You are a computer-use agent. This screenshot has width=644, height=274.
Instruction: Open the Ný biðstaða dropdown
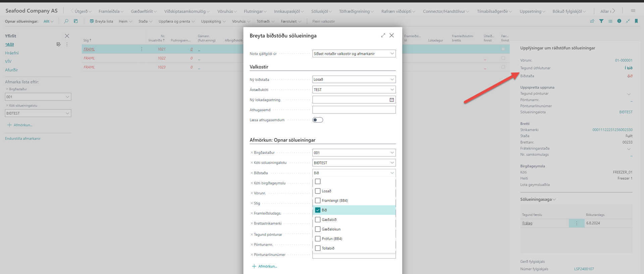point(354,80)
